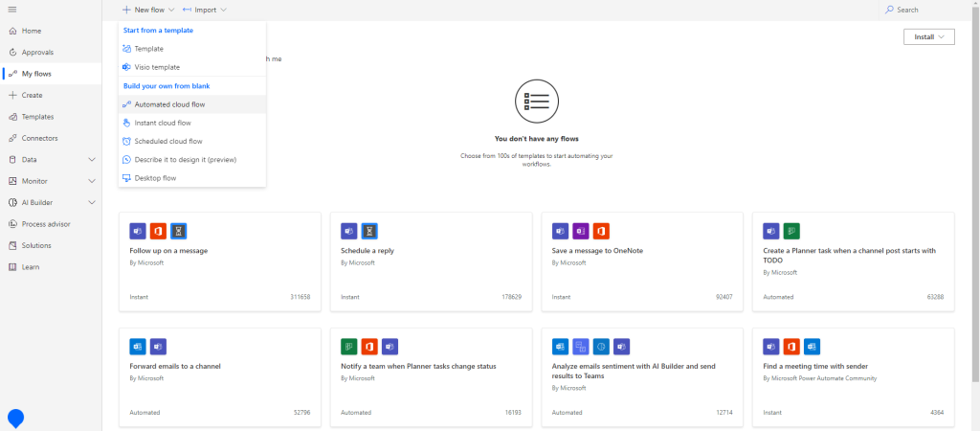Open the blue chatbot bubble icon
The width and height of the screenshot is (980, 431).
(15, 419)
